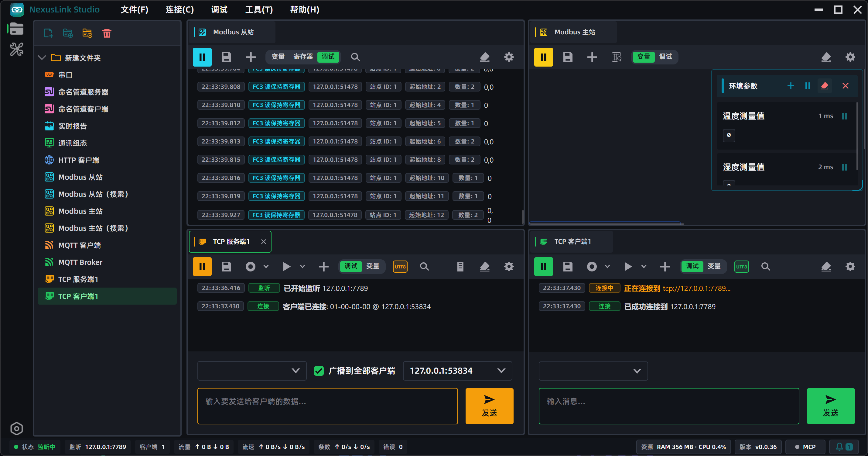Clear 环境参数 group with red eraser
Viewport: 868px width, 456px height.
click(825, 86)
